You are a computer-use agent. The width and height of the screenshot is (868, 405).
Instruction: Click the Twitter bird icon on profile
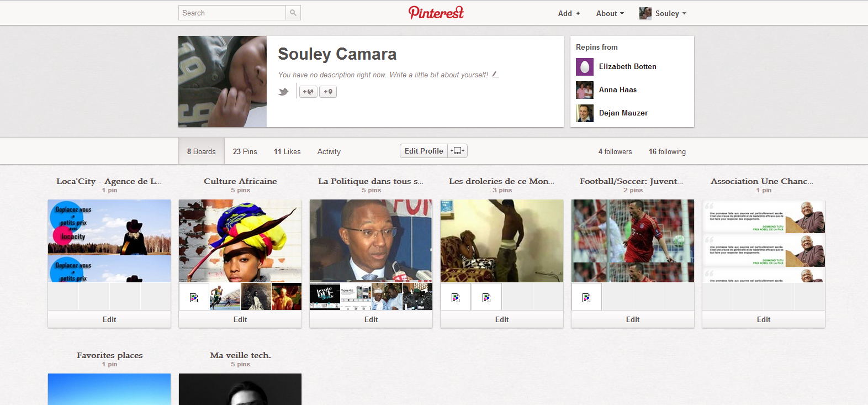(x=283, y=92)
